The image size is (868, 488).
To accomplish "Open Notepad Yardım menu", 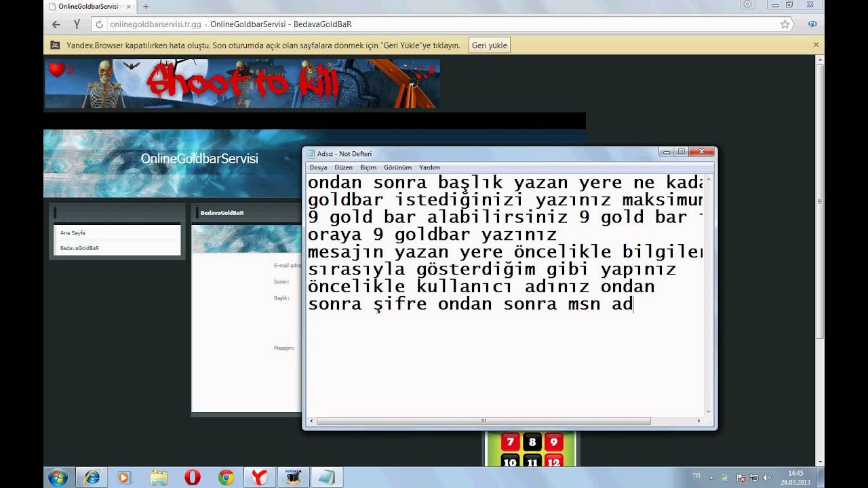I will (429, 167).
